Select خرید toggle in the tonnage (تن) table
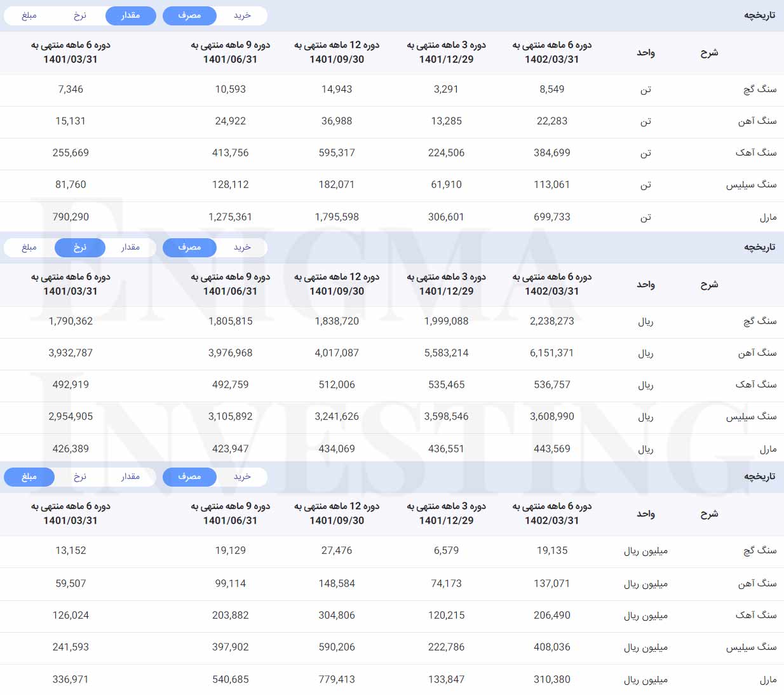Image resolution: width=784 pixels, height=695 pixels. click(242, 16)
